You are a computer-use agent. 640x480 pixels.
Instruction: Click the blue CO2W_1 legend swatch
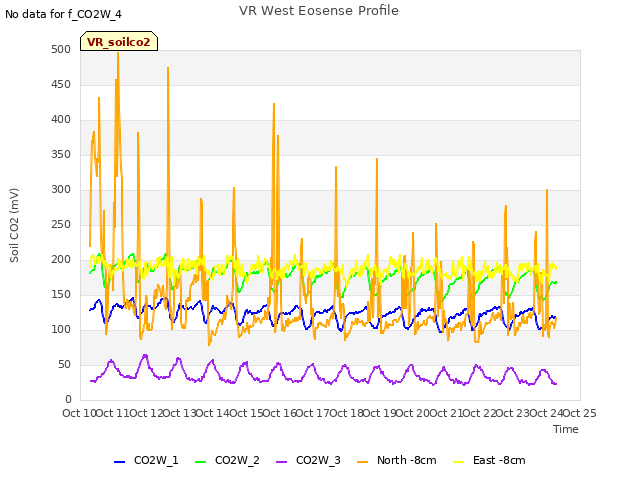[119, 462]
